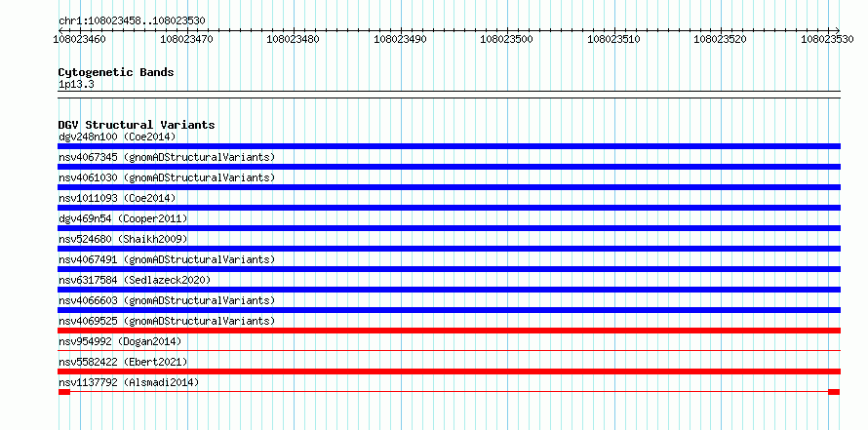This screenshot has height=430, width=868.
Task: Select thick red bar under nsv5582422
Action: coord(449,371)
